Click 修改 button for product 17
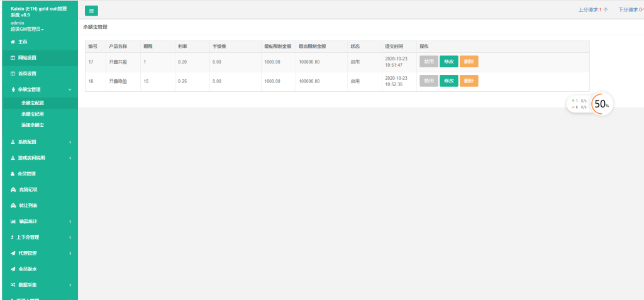The width and height of the screenshot is (644, 300). tap(448, 62)
